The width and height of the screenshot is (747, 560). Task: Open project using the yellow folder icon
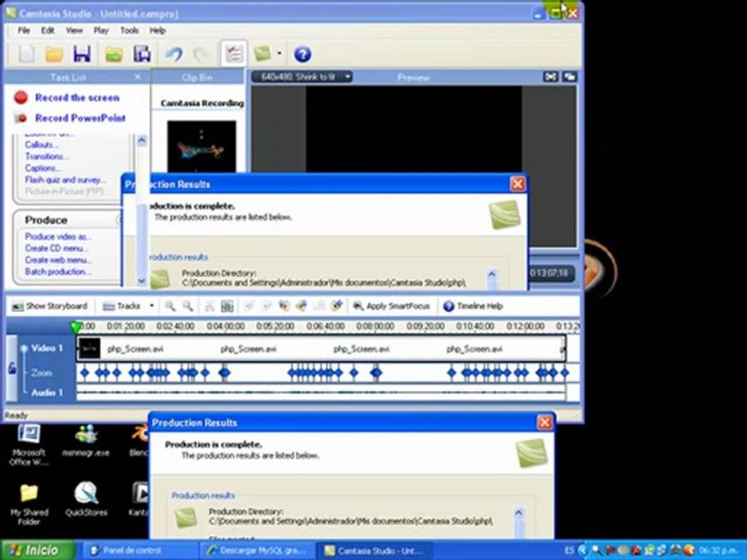point(54,54)
